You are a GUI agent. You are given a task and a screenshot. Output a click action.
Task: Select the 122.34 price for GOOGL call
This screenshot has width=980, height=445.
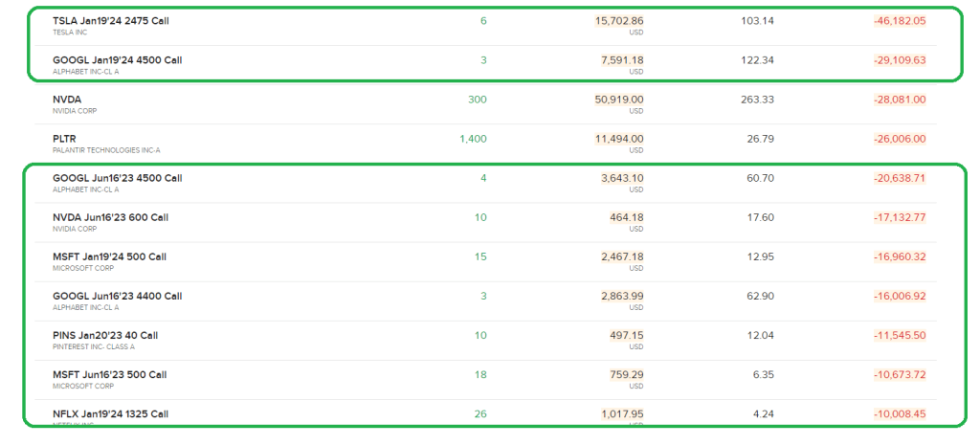coord(758,60)
